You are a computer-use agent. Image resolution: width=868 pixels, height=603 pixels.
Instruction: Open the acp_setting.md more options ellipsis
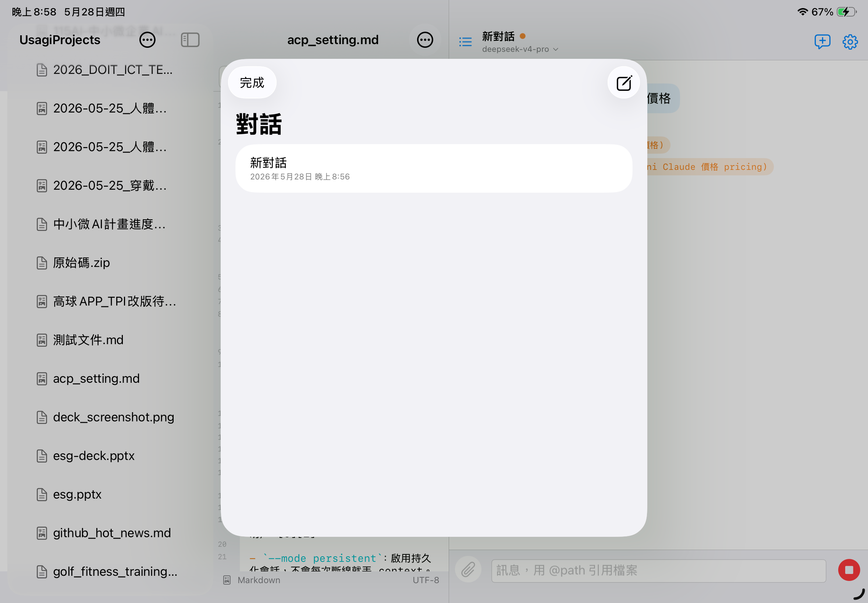point(425,40)
